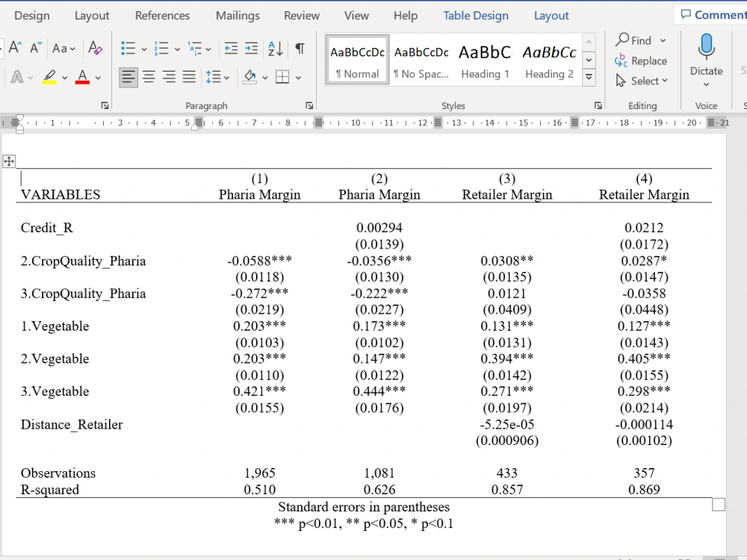Expand multilevel list dropdown arrow
The height and width of the screenshot is (560, 747).
point(208,49)
